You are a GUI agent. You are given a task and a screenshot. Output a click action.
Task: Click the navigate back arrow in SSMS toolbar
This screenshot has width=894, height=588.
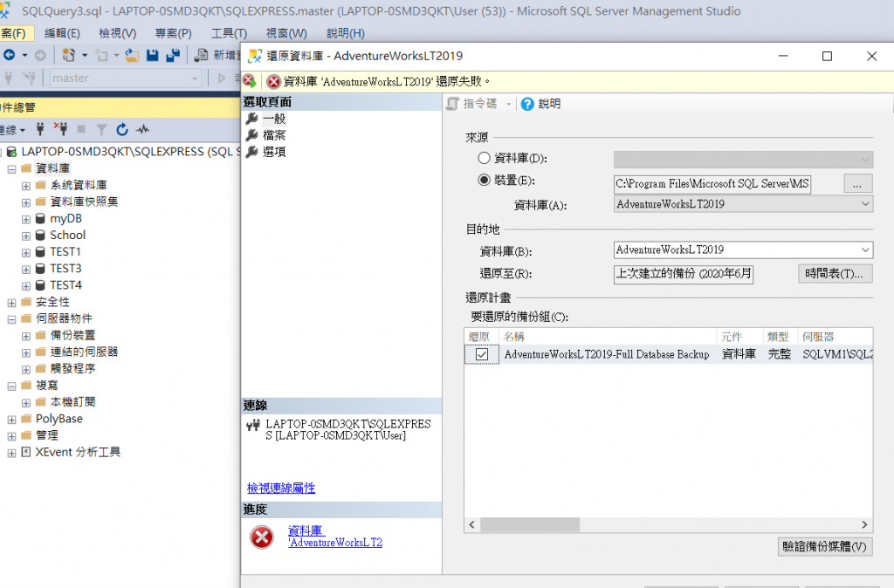[x=9, y=55]
